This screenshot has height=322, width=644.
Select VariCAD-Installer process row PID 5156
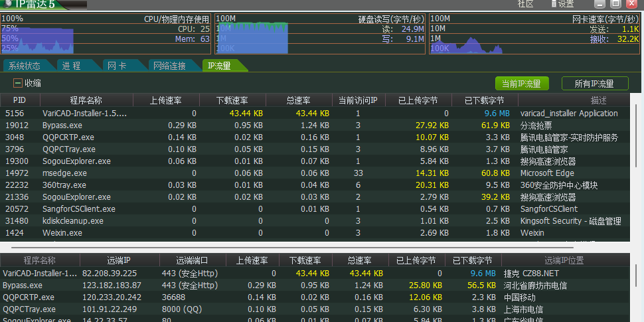click(x=315, y=114)
